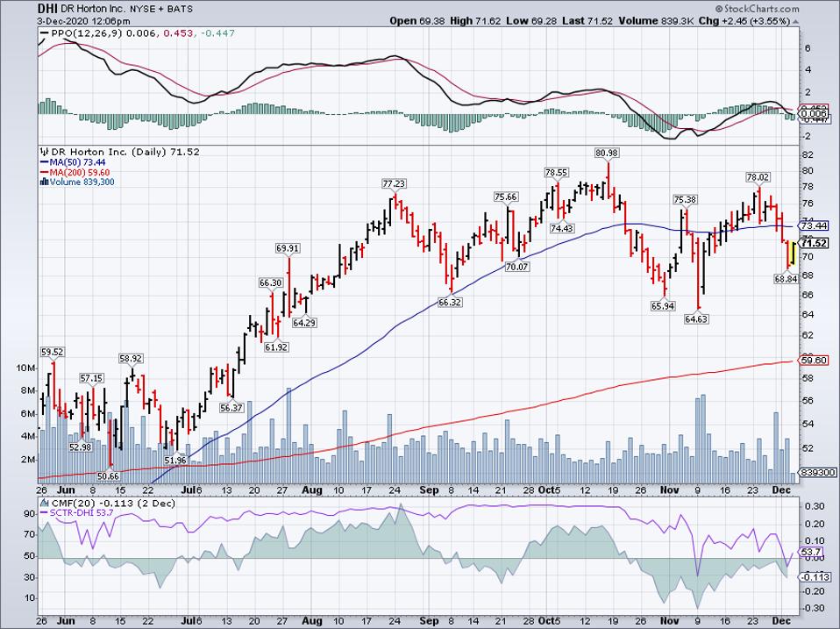Image resolution: width=840 pixels, height=629 pixels.
Task: Click the 'Last 71.52' value in the header
Action: point(587,21)
